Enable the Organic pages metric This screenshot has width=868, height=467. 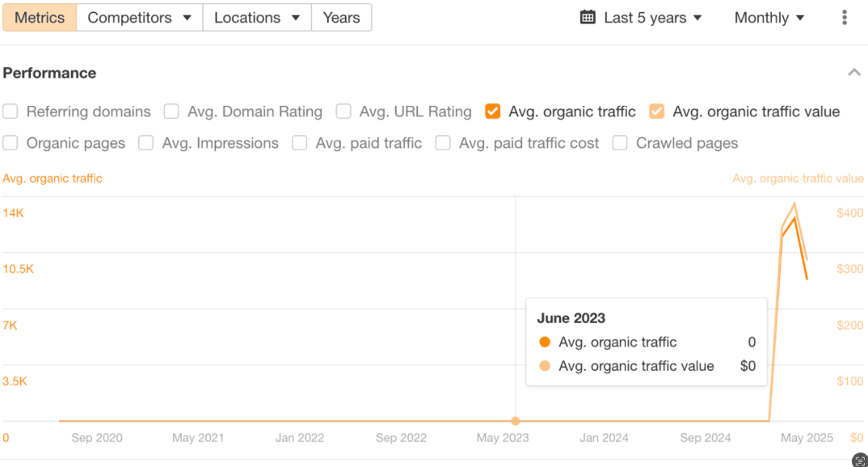tap(10, 143)
